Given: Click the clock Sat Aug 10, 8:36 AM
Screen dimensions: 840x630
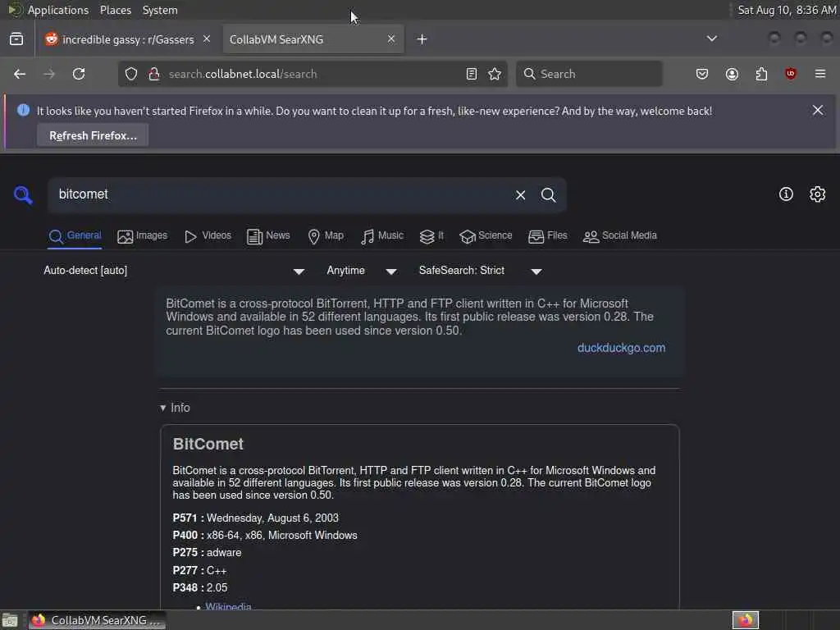Looking at the screenshot, I should (x=787, y=10).
